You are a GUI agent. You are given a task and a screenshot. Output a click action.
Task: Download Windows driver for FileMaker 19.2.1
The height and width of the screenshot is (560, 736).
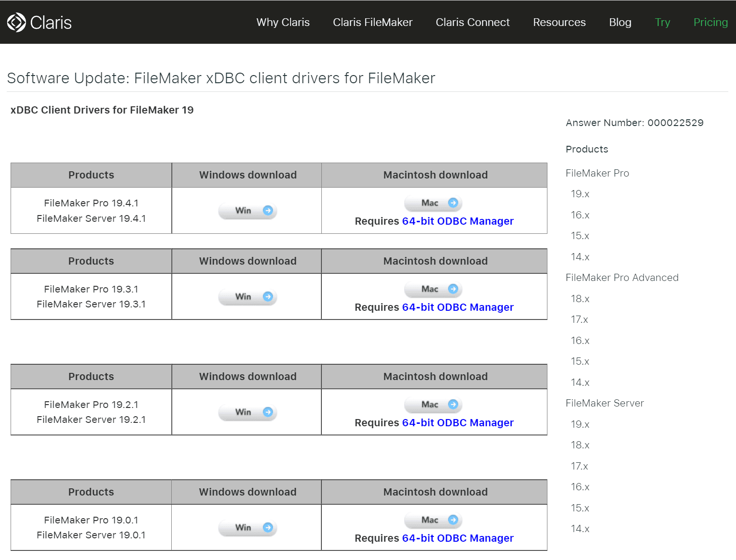click(248, 412)
